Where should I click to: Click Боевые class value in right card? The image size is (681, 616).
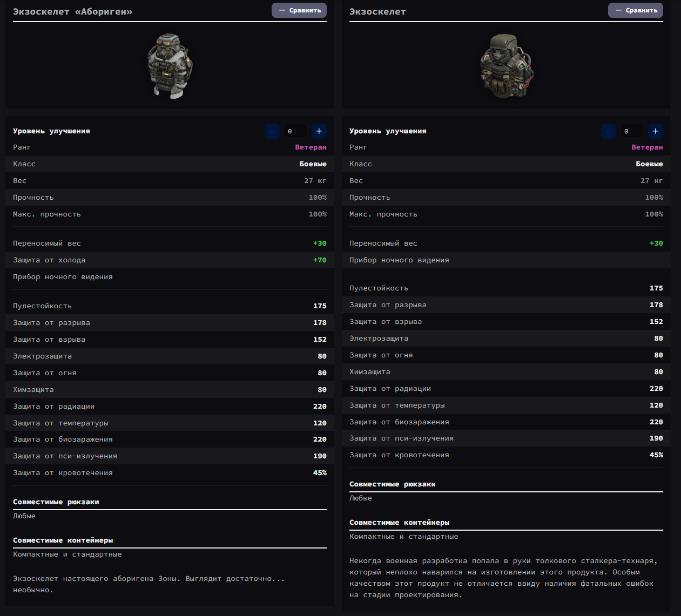(649, 164)
